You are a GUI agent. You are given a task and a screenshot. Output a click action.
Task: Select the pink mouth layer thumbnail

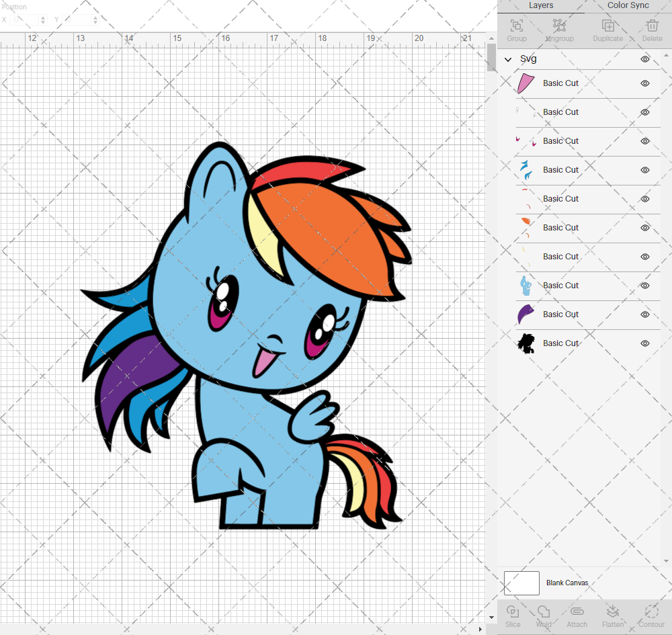pyautogui.click(x=526, y=83)
